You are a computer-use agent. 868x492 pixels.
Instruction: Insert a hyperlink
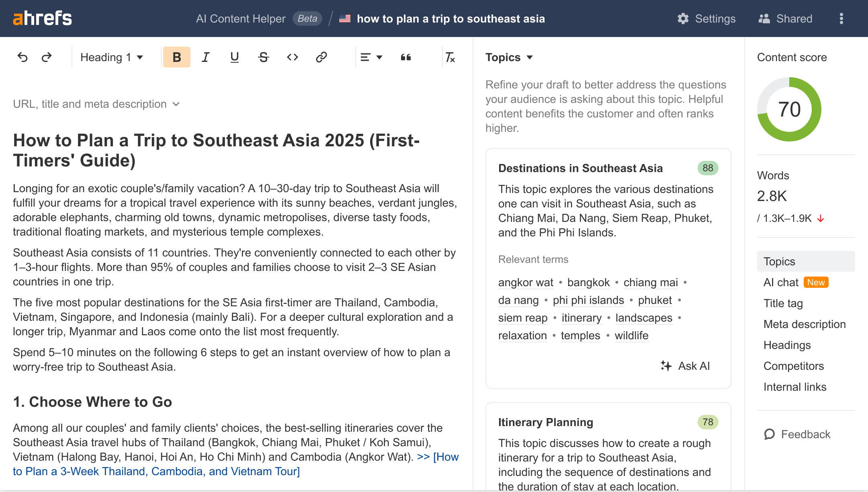coord(321,57)
